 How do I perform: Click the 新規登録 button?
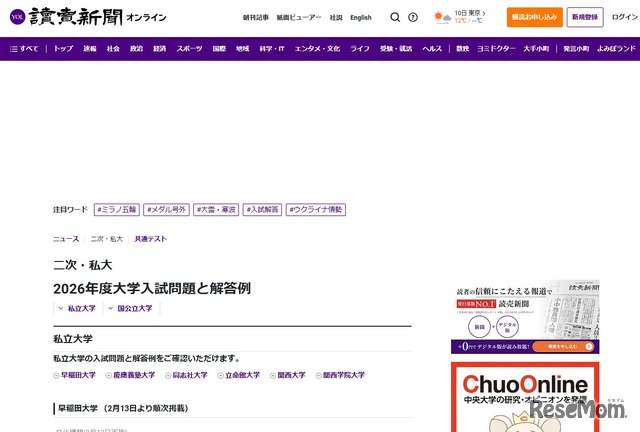(584, 17)
